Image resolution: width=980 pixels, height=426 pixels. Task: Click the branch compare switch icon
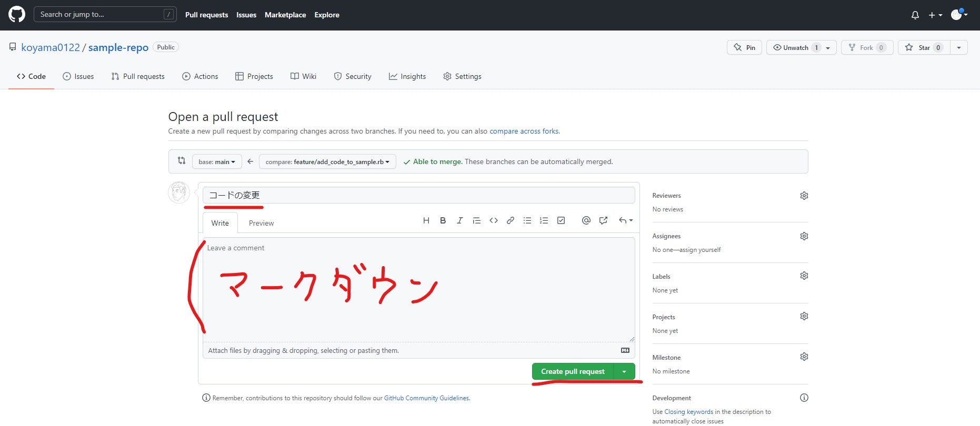(x=182, y=161)
